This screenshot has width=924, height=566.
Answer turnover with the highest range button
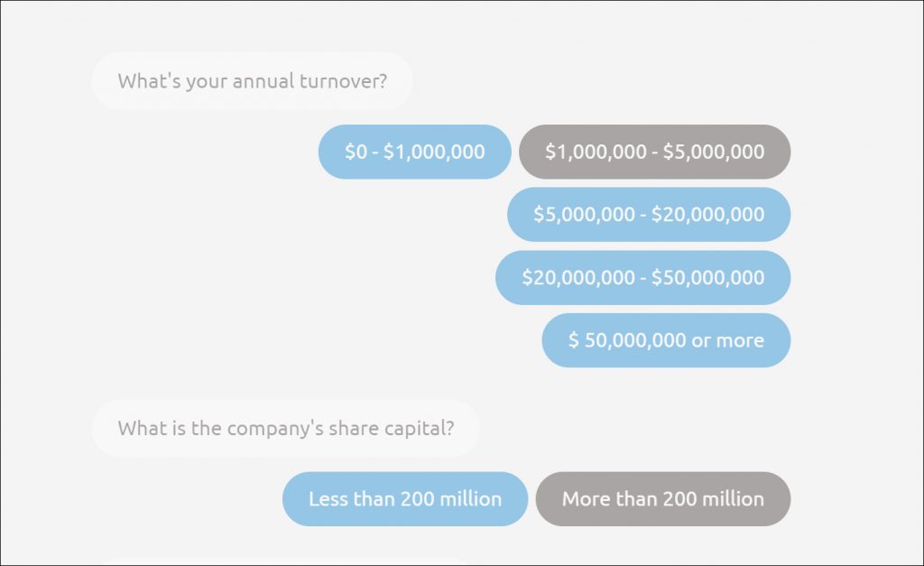(x=666, y=340)
